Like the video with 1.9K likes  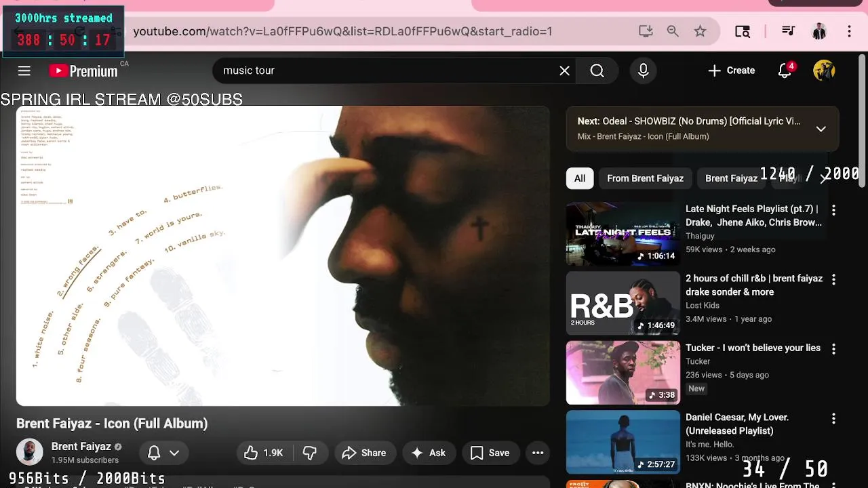[264, 453]
